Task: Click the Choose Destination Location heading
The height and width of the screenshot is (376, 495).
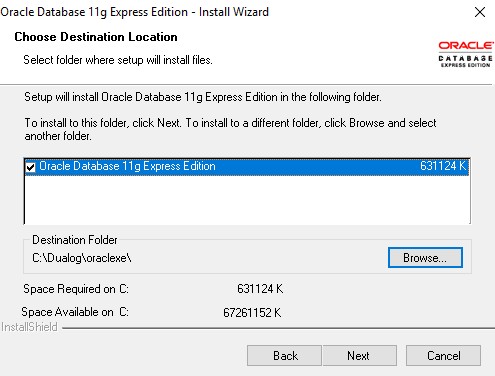Action: point(96,37)
